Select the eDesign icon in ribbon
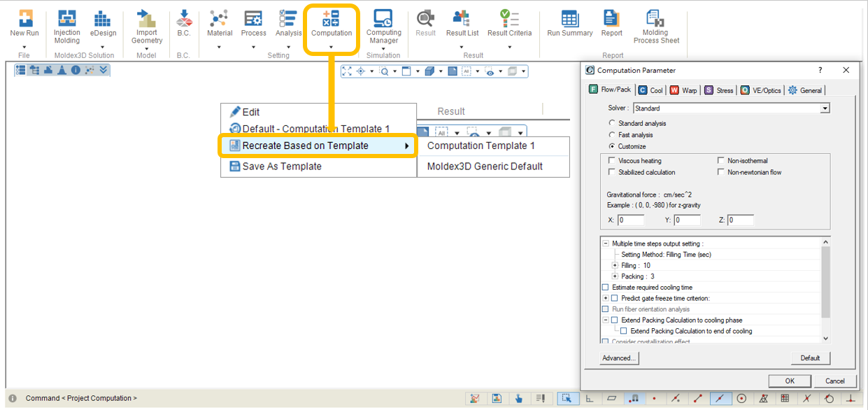Viewport: 868px width, 410px height. click(103, 19)
